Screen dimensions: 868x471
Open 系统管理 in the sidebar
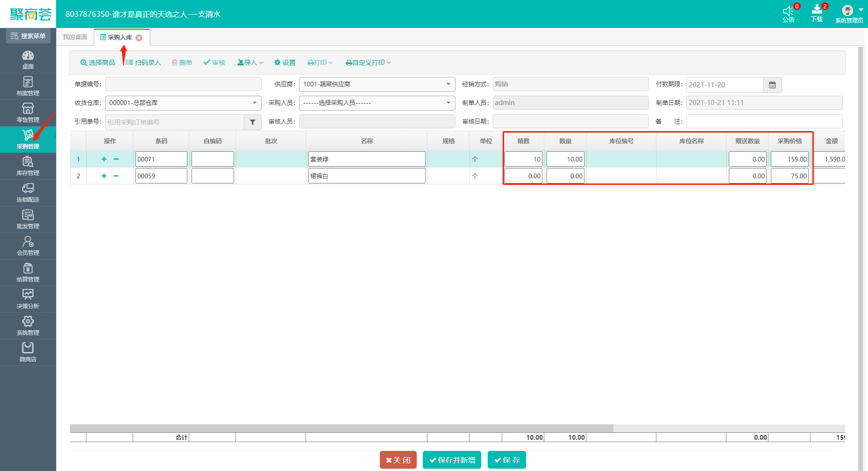pos(28,326)
